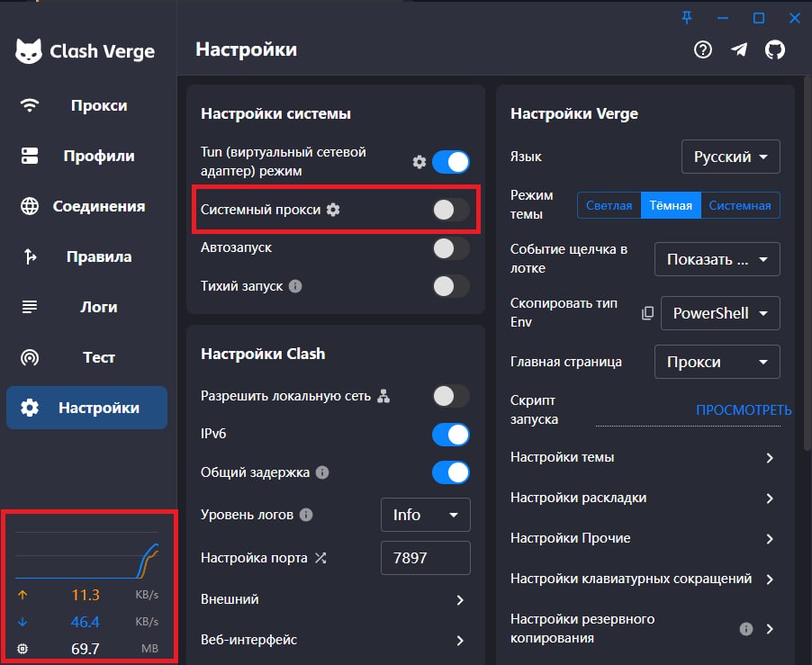Select Настройки in sidebar
The height and width of the screenshot is (665, 812).
coord(86,408)
